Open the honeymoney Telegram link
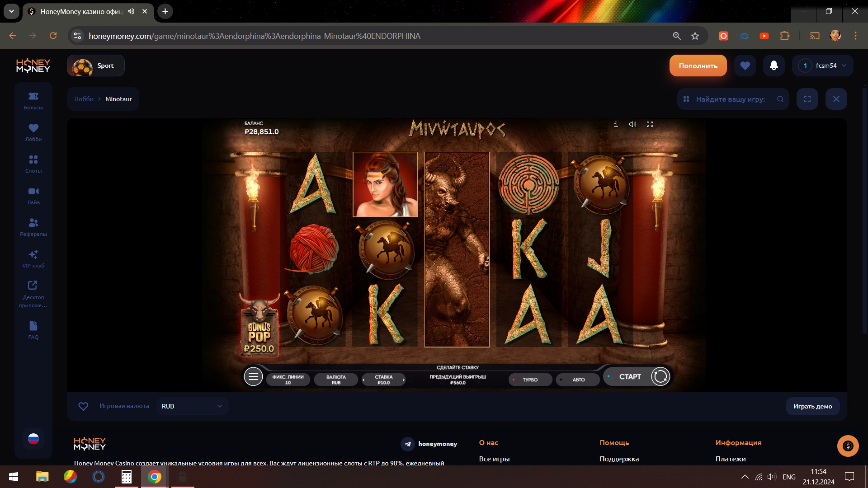868x488 pixels. (x=429, y=444)
